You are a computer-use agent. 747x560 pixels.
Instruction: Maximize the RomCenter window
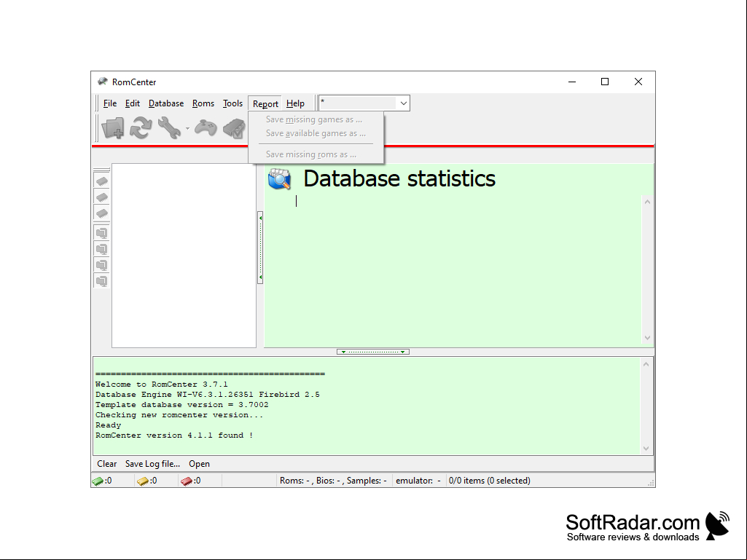pyautogui.click(x=605, y=82)
